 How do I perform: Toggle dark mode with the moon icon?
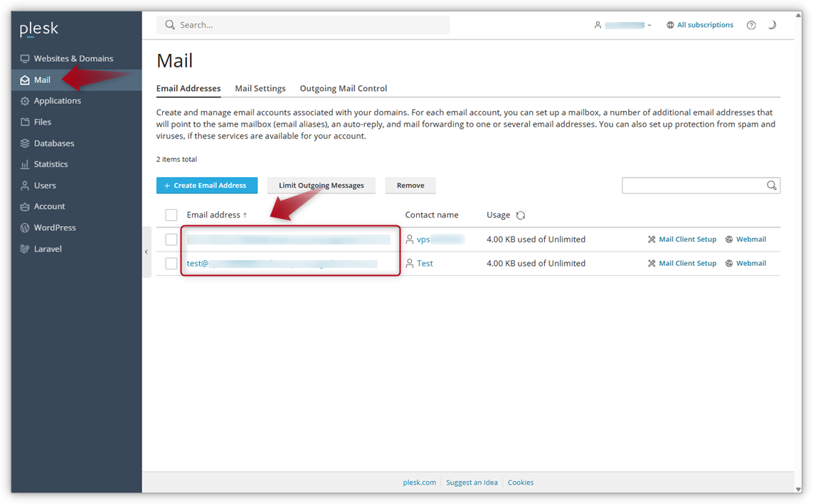(772, 24)
